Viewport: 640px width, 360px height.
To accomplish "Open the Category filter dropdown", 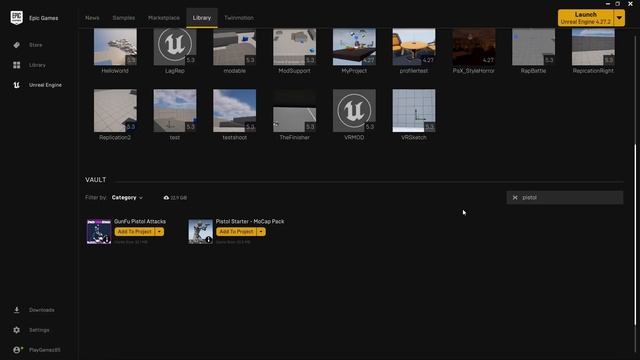I will [127, 198].
